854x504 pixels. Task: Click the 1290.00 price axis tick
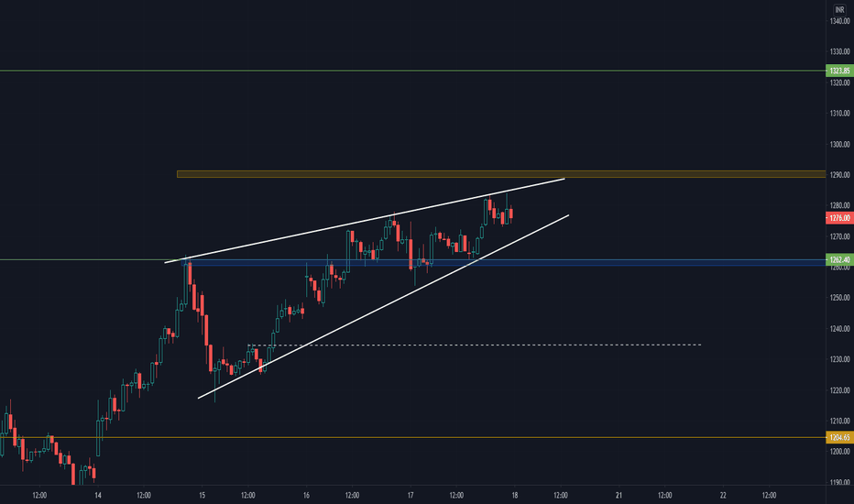click(x=839, y=175)
